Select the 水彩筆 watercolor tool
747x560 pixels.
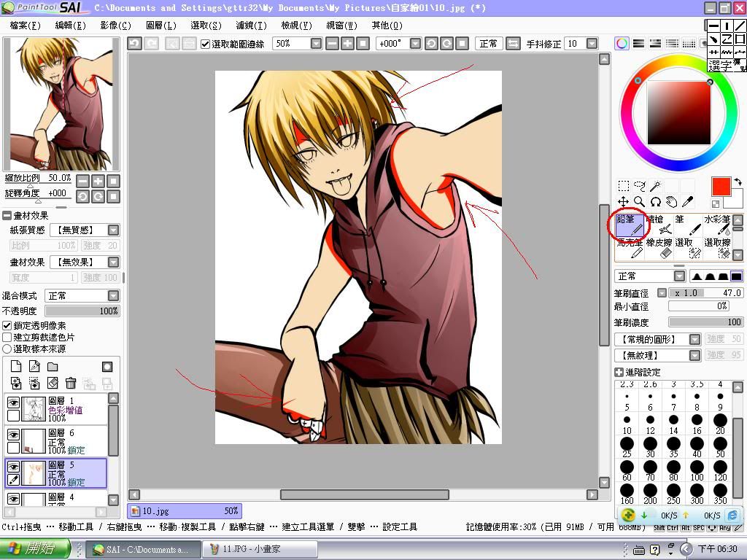click(x=717, y=225)
